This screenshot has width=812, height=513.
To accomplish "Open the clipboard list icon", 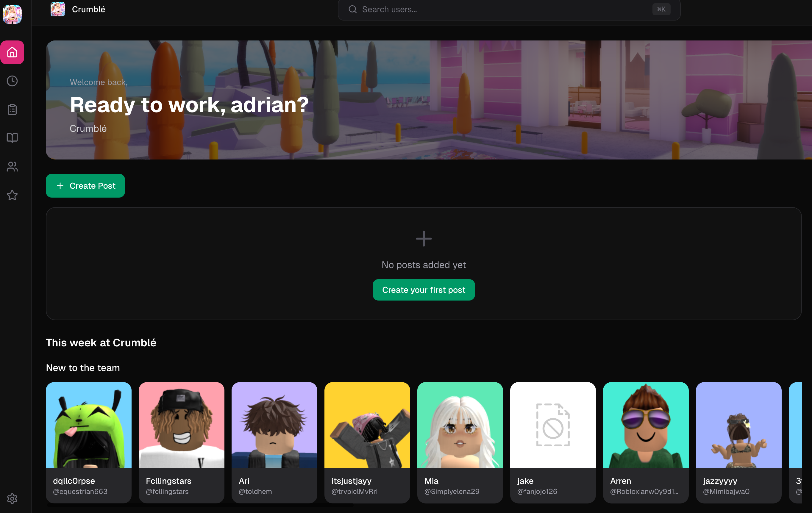I will point(12,110).
